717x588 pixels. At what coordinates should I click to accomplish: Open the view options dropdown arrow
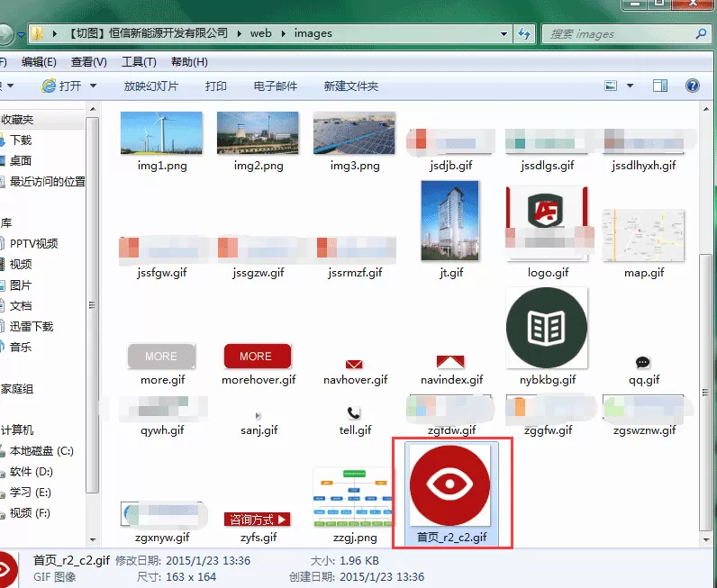(x=630, y=86)
